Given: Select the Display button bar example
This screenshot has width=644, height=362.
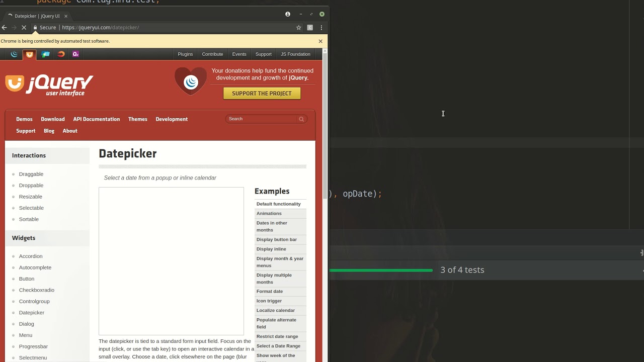Looking at the screenshot, I should click(280, 240).
